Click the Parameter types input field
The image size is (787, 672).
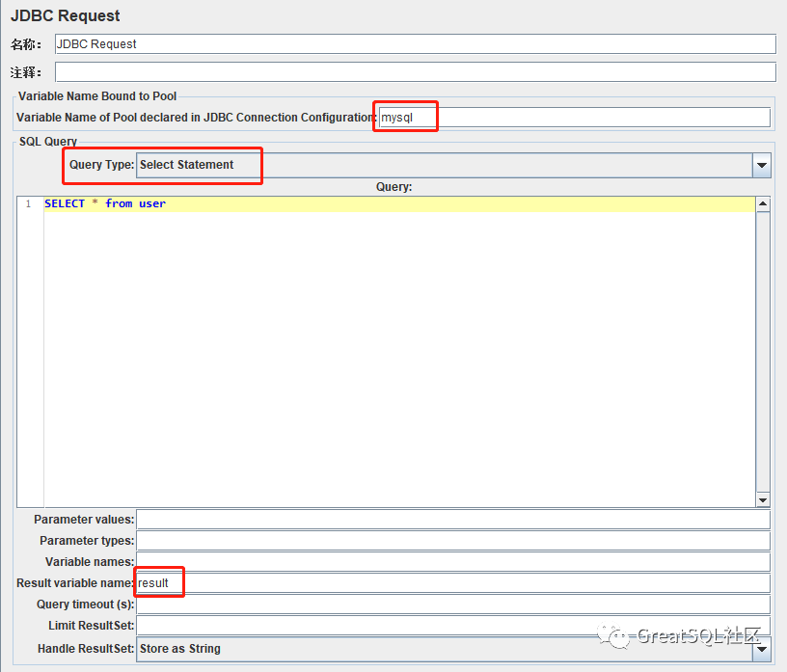pyautogui.click(x=453, y=541)
